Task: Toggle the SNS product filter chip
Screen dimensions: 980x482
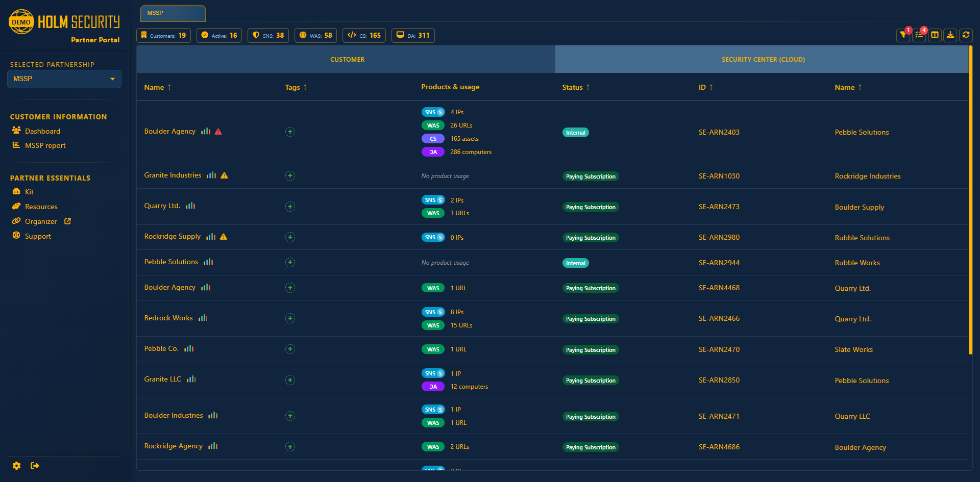Action: point(268,35)
